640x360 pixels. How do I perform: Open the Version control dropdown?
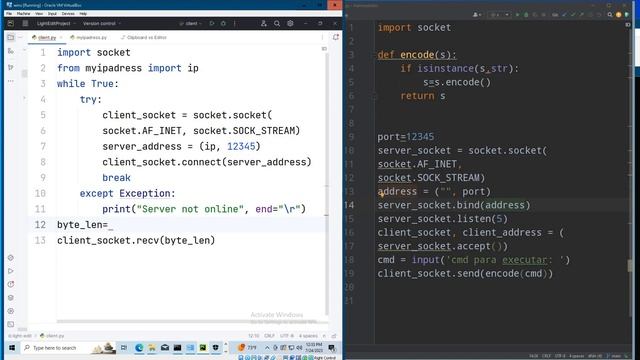pos(102,24)
